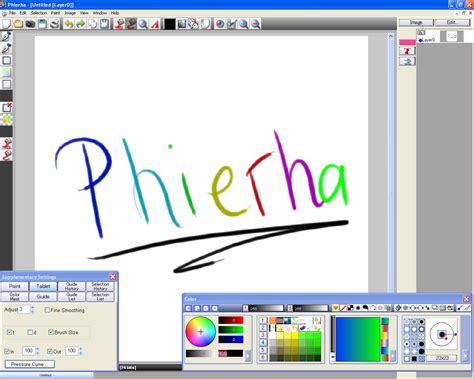Click the printer icon in the toolbar
Screen dimensions: 474x379
click(x=54, y=24)
